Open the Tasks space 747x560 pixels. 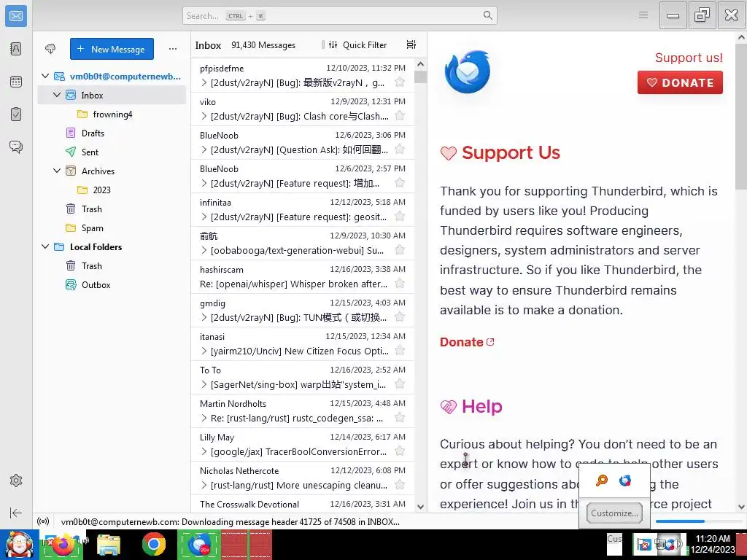click(16, 114)
